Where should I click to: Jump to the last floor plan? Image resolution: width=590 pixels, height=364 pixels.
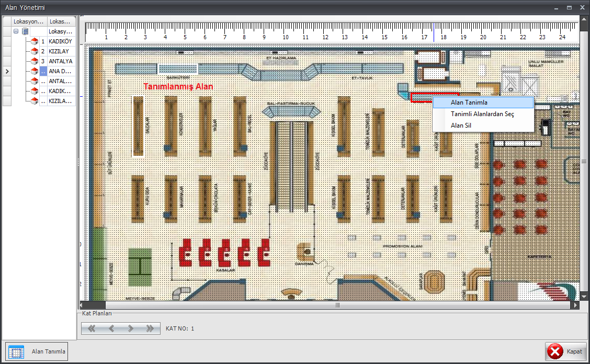(150, 328)
